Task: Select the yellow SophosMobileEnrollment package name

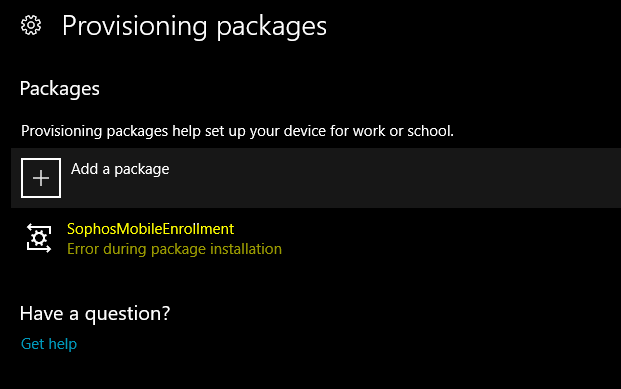Action: tap(150, 229)
